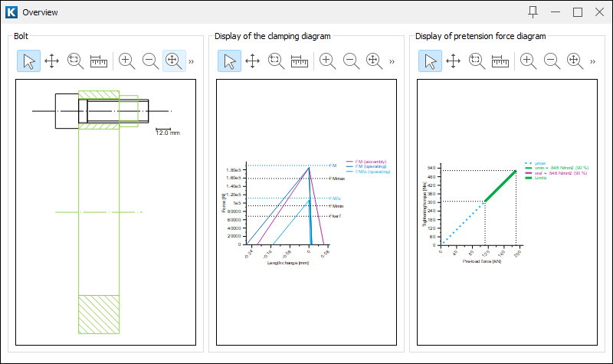
Task: Click the bolt head in the drawing
Action: pyautogui.click(x=66, y=111)
